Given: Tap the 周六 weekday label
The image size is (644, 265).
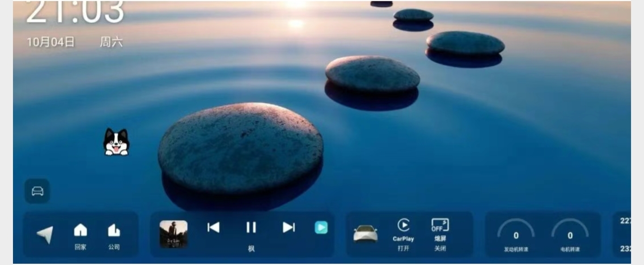Looking at the screenshot, I should click(111, 42).
